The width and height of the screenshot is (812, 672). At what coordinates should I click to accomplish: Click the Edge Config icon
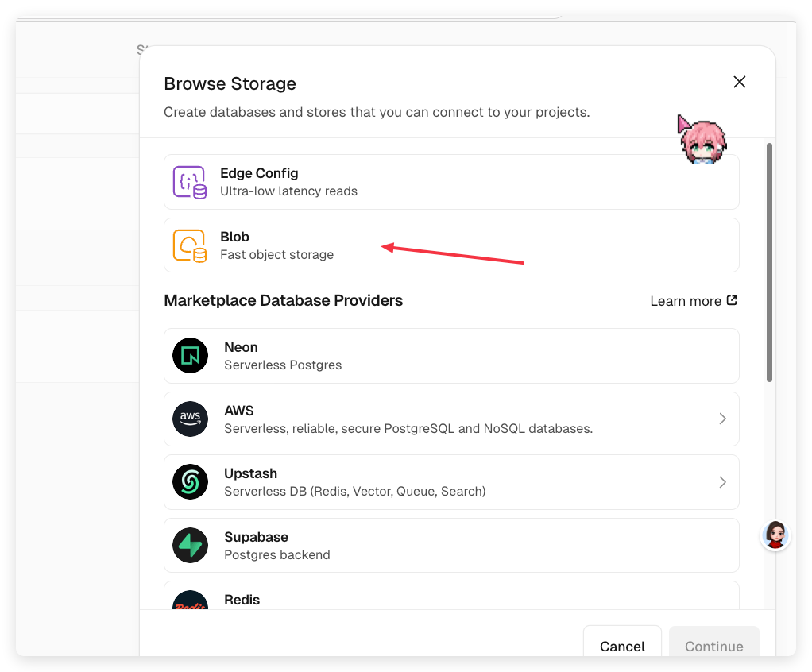click(190, 182)
